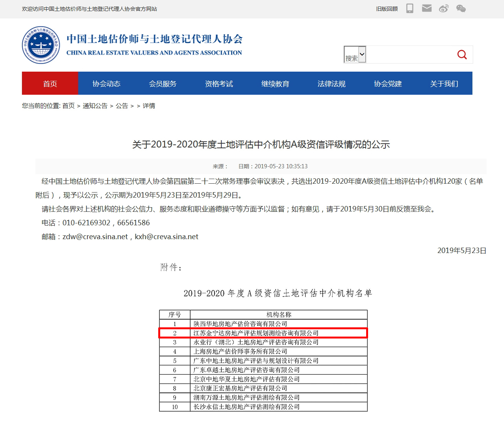Image resolution: width=504 pixels, height=424 pixels.
Task: Click row 江苏金宁达房地产评估规划测绘咨询有限公司
Action: (263, 333)
